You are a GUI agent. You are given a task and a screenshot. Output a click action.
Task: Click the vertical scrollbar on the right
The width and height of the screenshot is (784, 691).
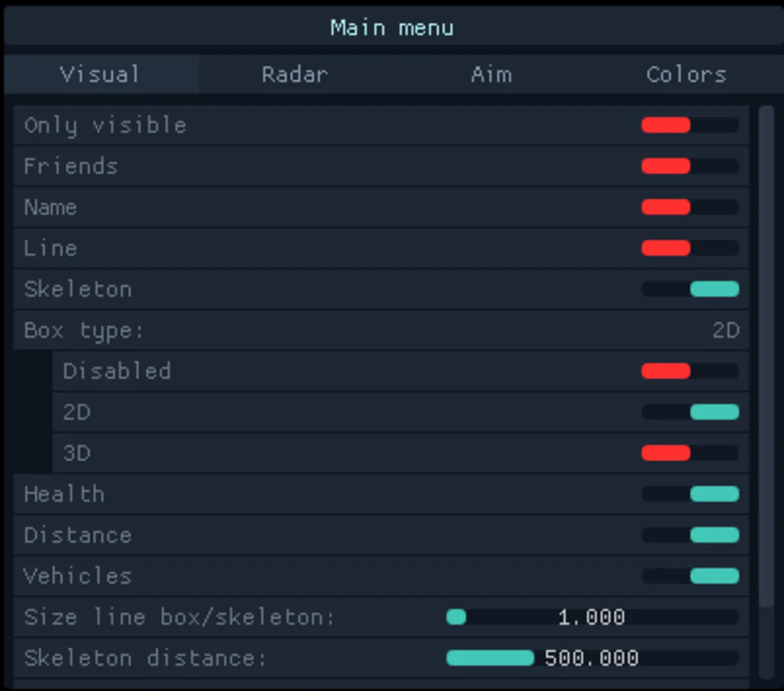tap(765, 358)
